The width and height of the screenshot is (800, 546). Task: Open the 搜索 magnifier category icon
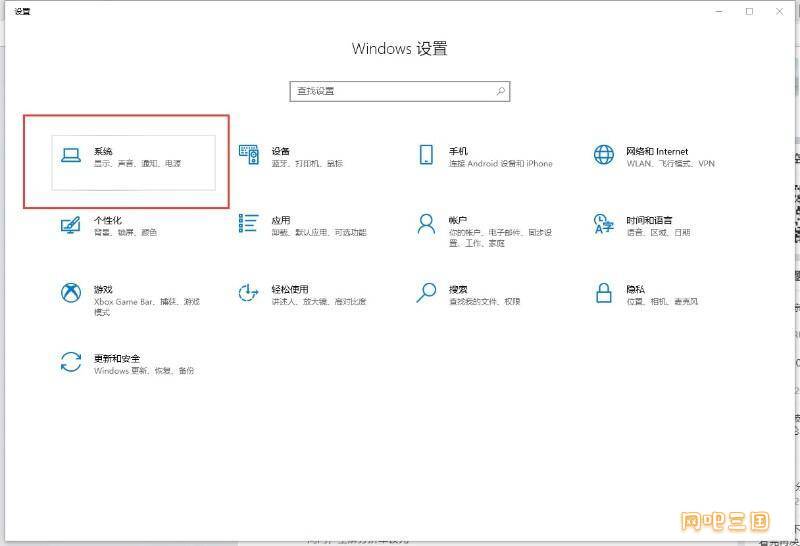(x=426, y=292)
